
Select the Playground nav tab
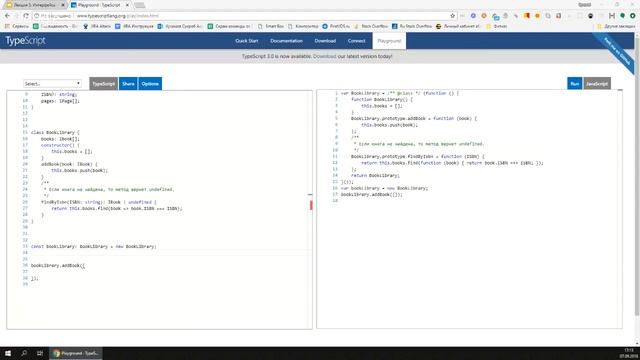pos(389,41)
